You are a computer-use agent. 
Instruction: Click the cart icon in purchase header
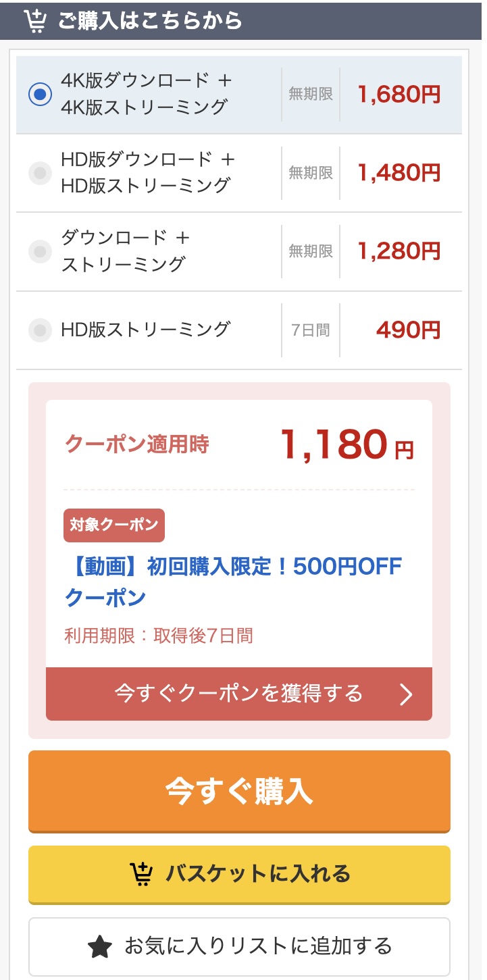click(x=35, y=20)
